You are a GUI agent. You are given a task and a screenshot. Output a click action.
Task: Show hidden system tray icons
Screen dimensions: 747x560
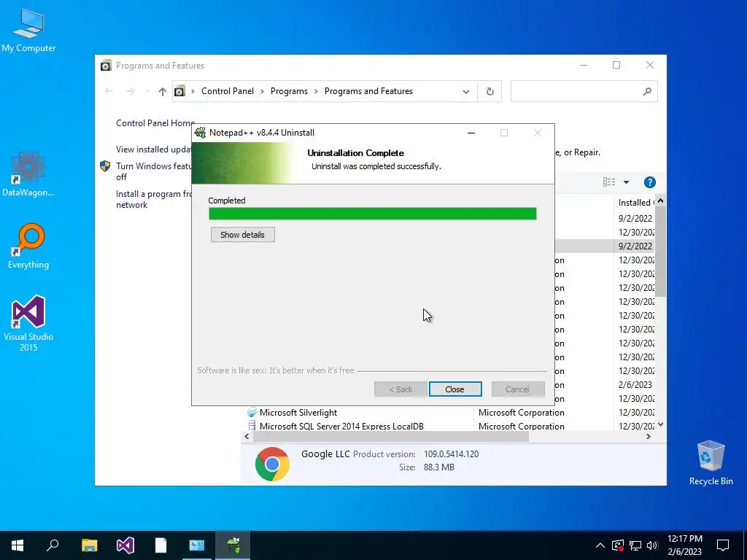(600, 545)
